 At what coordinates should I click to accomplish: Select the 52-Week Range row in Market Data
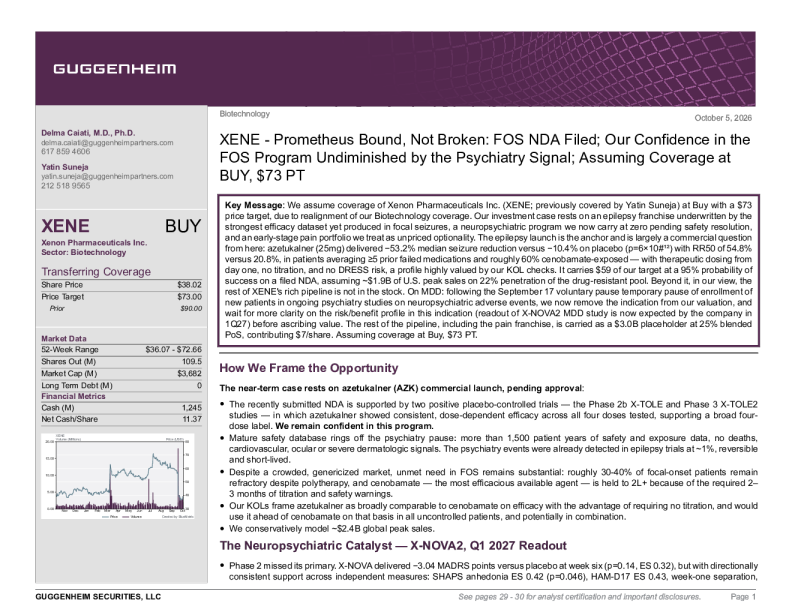121,349
